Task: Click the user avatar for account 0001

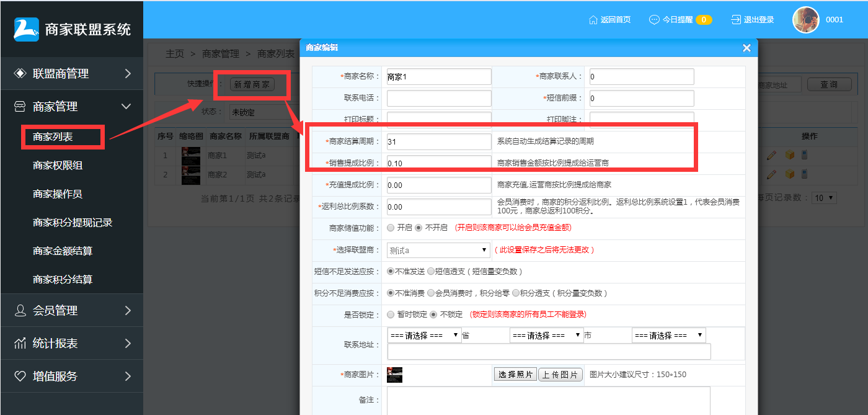Action: (x=805, y=19)
